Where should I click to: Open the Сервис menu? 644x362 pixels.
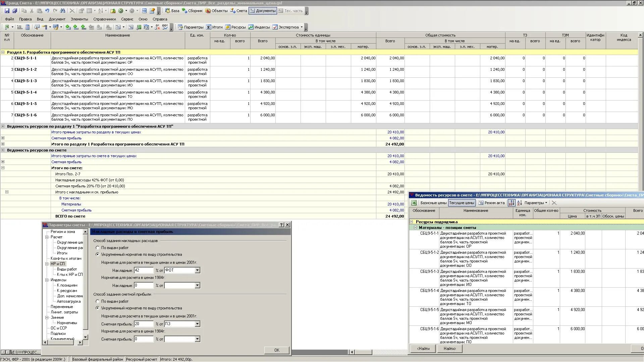tap(127, 19)
